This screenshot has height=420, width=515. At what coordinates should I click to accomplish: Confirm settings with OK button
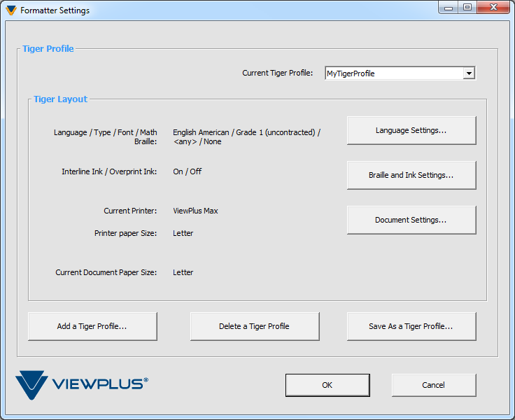(327, 385)
